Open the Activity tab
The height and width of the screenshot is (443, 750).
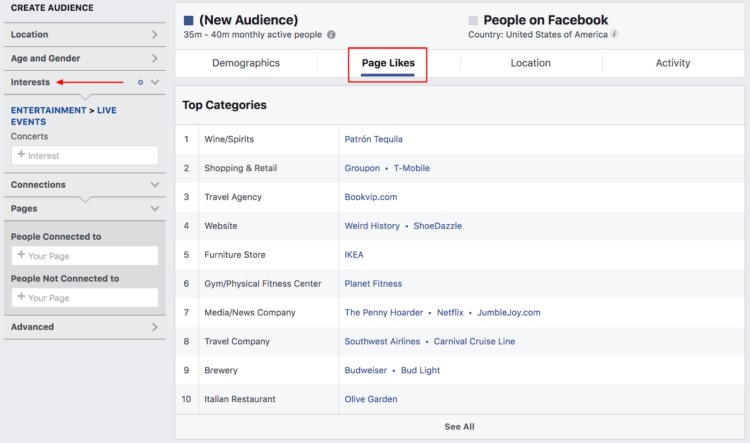(673, 63)
